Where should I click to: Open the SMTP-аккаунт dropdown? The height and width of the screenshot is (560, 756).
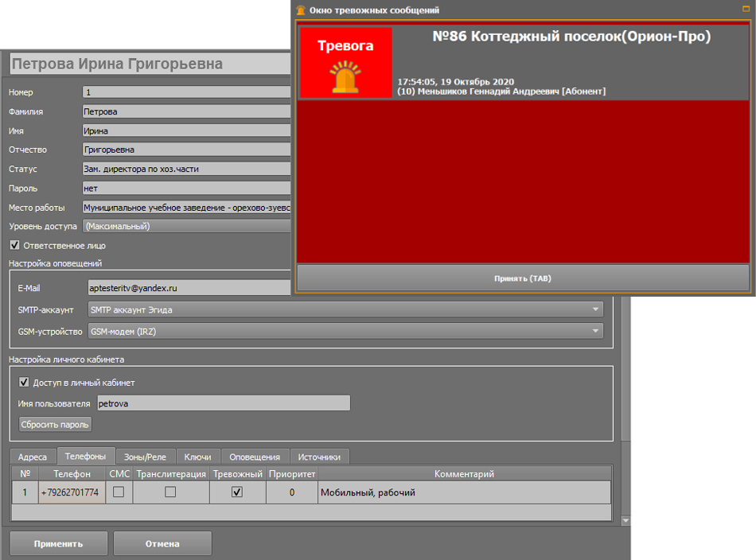345,309
